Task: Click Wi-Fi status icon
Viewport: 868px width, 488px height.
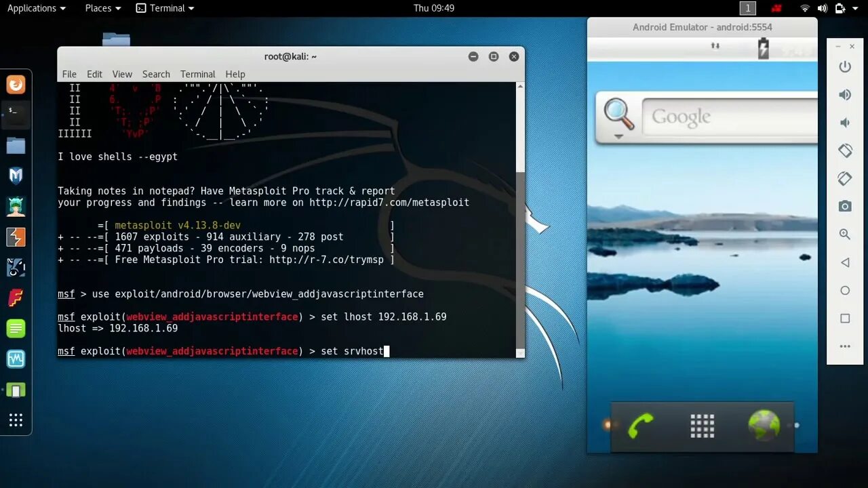Action: tap(805, 8)
